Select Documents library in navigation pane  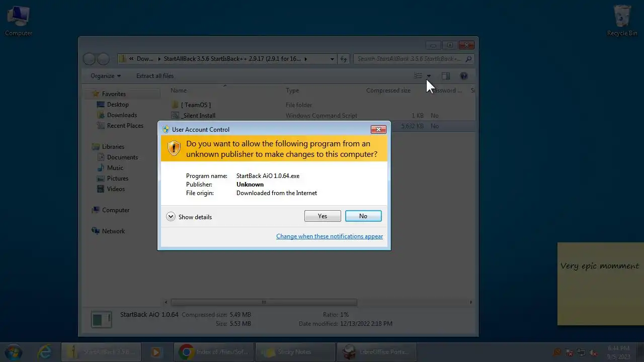coord(122,157)
